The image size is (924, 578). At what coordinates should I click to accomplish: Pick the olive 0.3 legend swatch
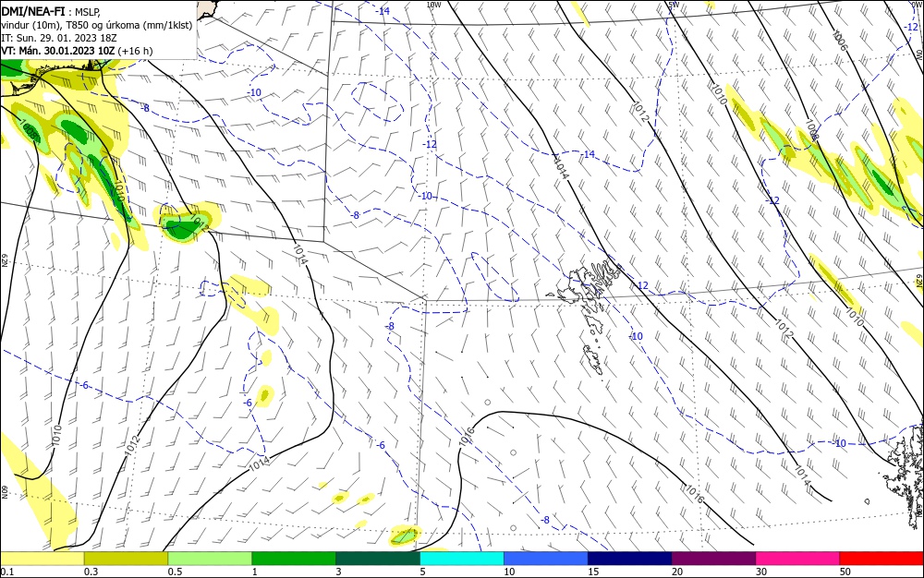pos(126,559)
